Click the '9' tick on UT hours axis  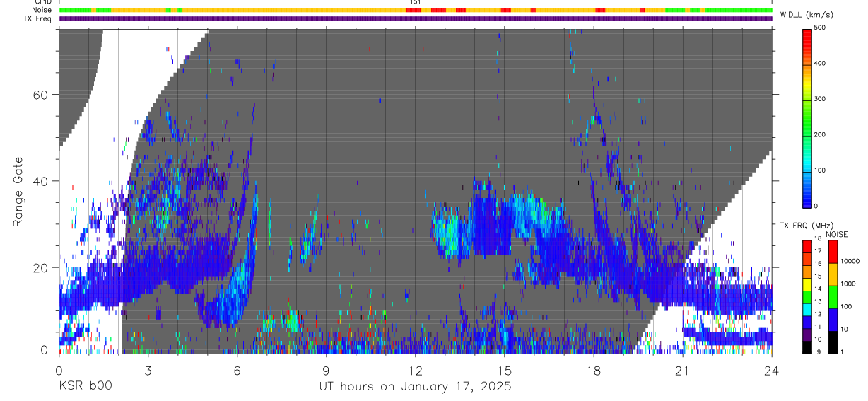326,370
